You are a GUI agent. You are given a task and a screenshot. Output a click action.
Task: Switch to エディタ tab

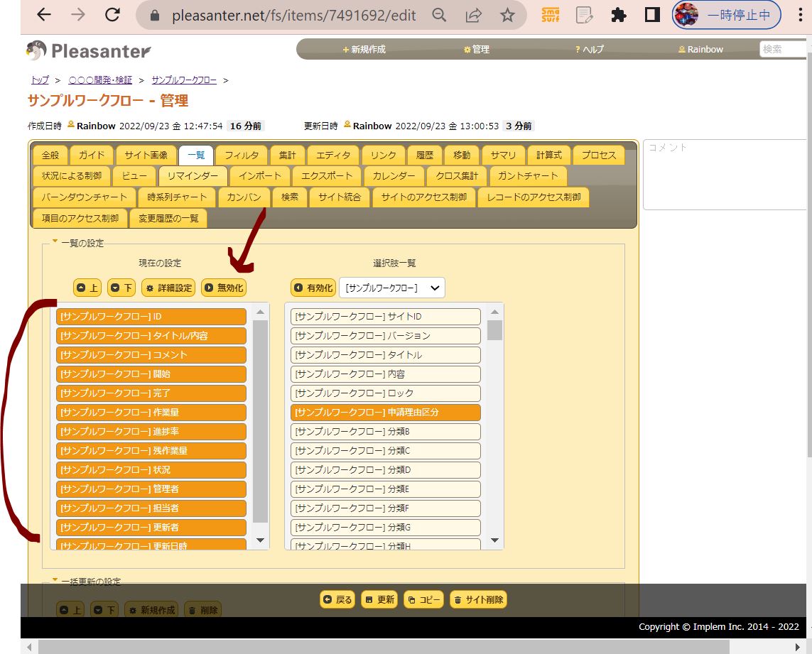pyautogui.click(x=333, y=156)
